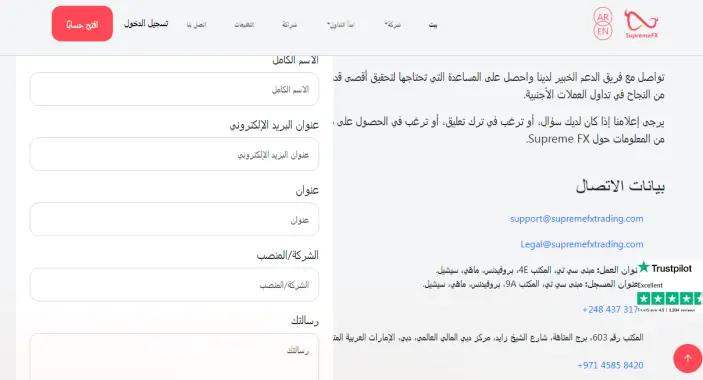Click the بيت (Home) menu item
703x380 pixels.
click(x=433, y=25)
